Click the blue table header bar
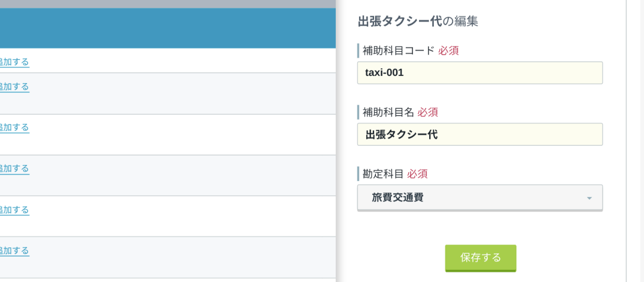 [168, 28]
